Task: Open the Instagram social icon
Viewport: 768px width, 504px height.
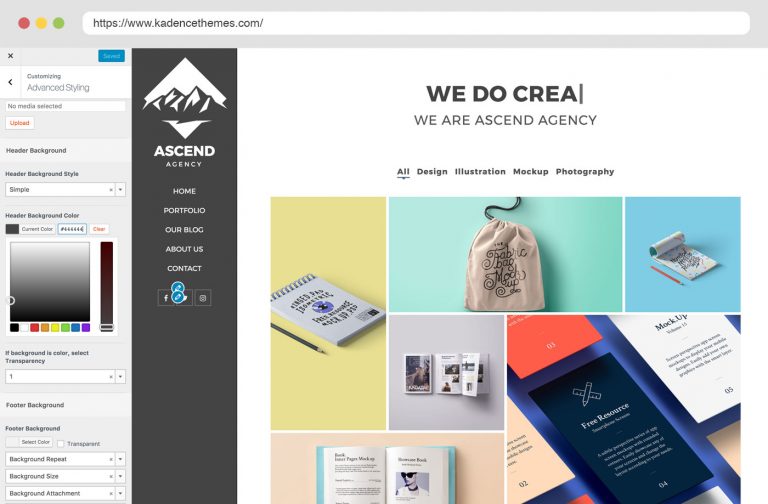Action: [x=203, y=297]
